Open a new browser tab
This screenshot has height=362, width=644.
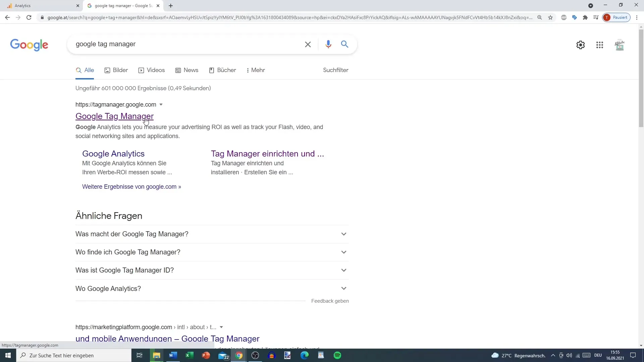point(171,6)
